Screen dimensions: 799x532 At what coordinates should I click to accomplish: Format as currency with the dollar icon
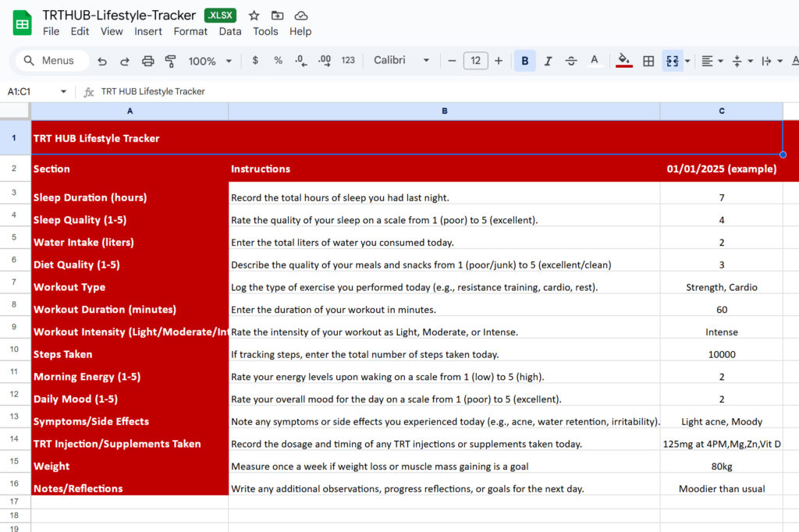[255, 61]
